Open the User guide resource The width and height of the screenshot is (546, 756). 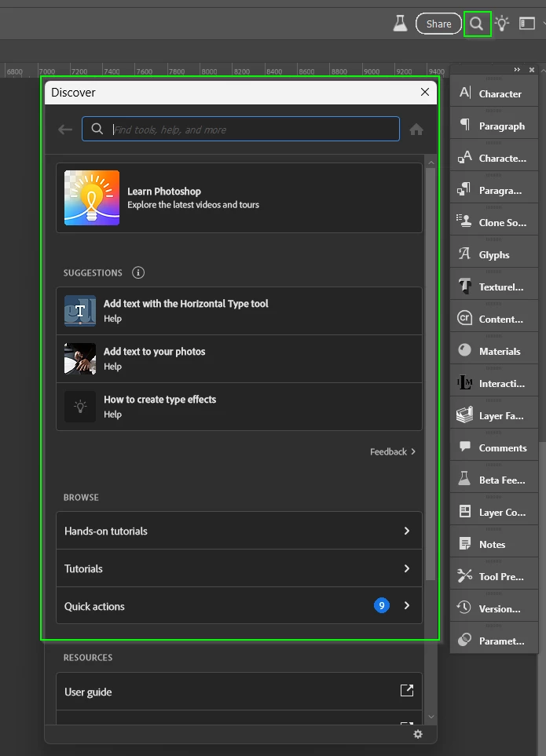(240, 692)
